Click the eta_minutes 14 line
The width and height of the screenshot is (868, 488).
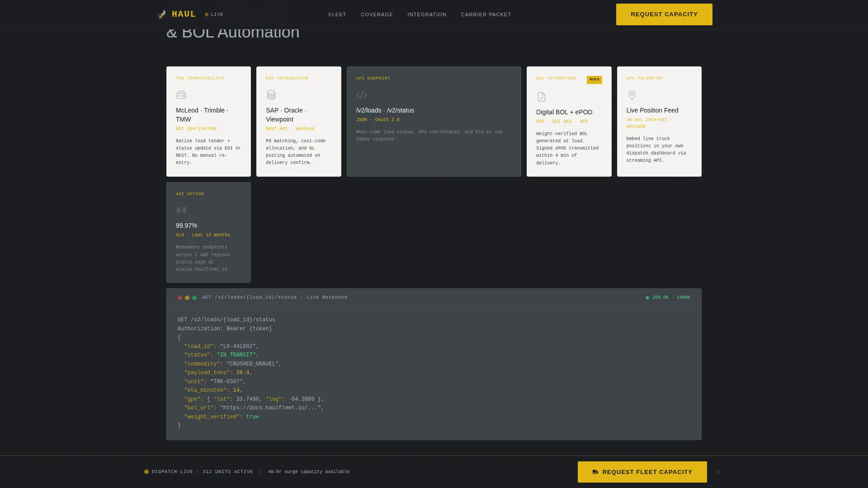213,390
